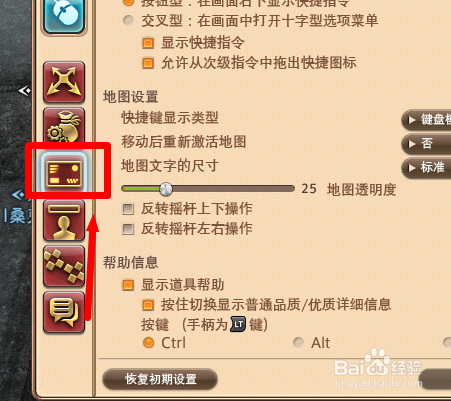Select the crossed-arrows movement settings icon

(x=64, y=82)
